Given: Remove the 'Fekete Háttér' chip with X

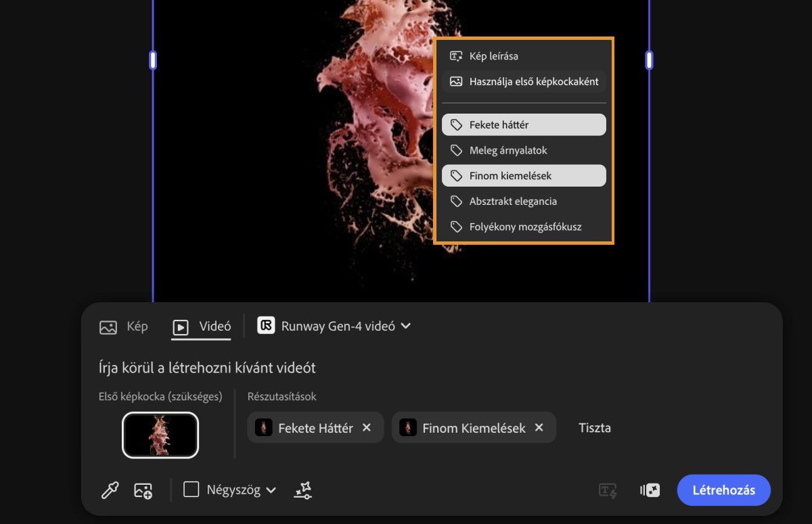Looking at the screenshot, I should (367, 427).
